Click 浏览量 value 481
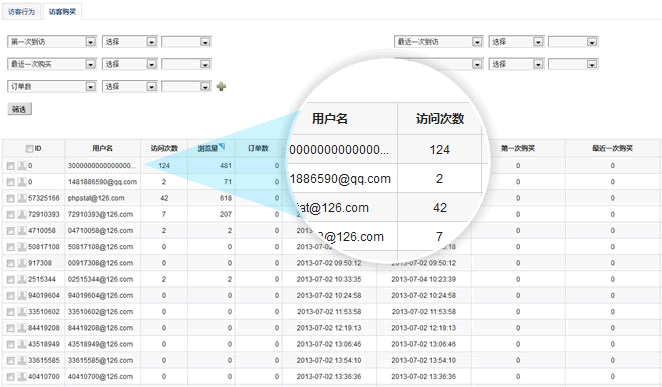 226,166
